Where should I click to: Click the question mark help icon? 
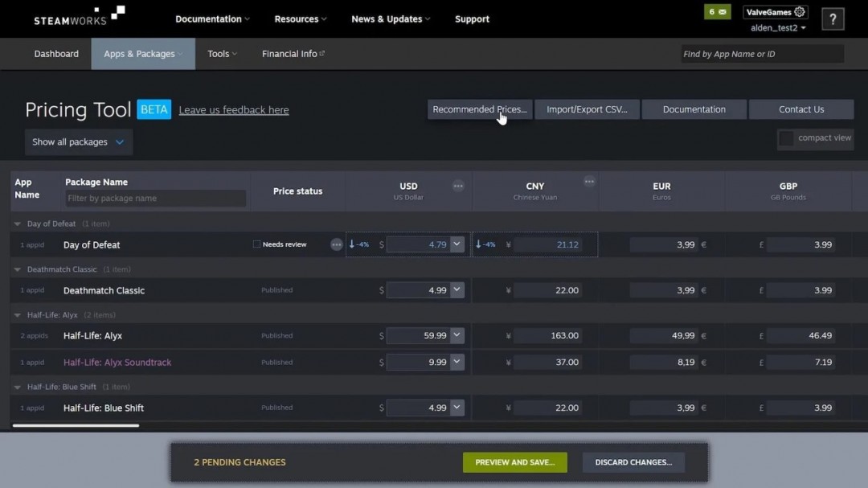coord(833,18)
